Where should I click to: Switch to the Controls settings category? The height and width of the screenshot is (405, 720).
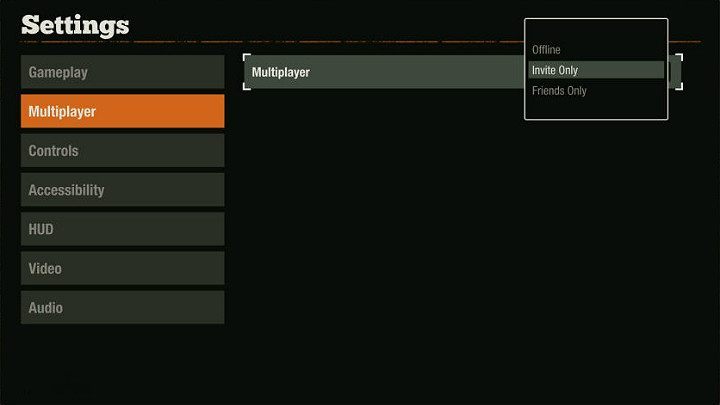pos(122,151)
